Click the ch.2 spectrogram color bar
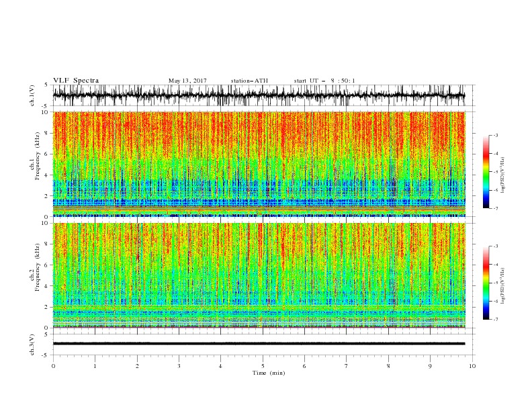The width and height of the screenshot is (532, 411). pyautogui.click(x=486, y=283)
